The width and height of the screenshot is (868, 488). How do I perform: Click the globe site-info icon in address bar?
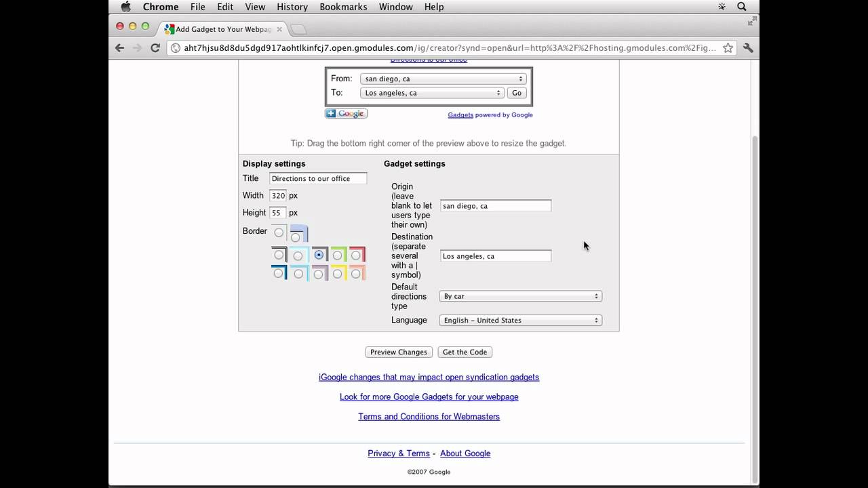click(x=175, y=48)
